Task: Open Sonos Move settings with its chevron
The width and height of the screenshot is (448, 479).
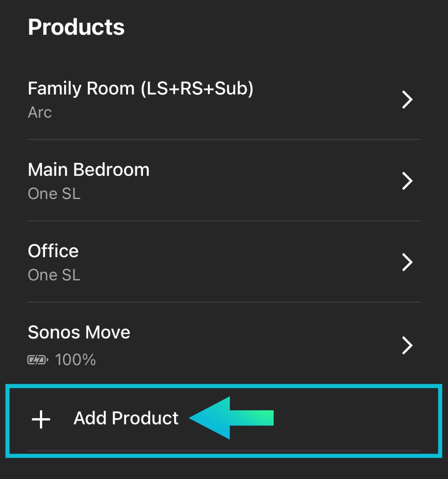Action: tap(407, 345)
